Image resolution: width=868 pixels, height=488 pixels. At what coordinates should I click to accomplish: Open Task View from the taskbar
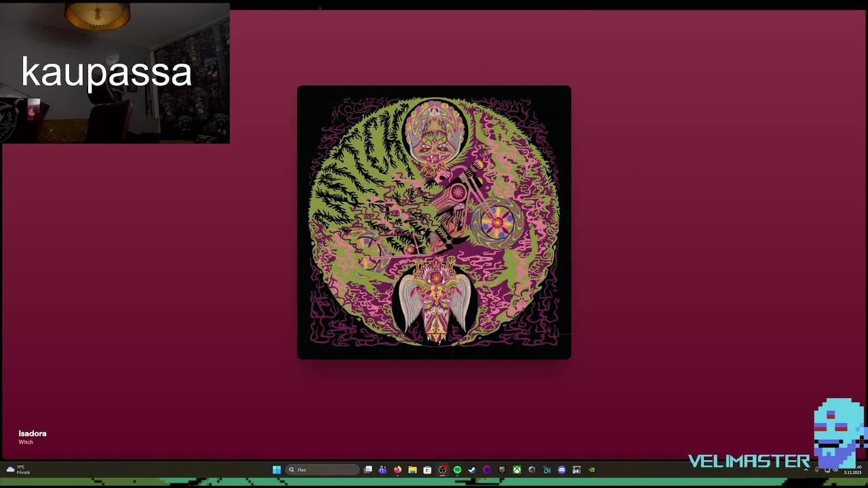[x=368, y=470]
